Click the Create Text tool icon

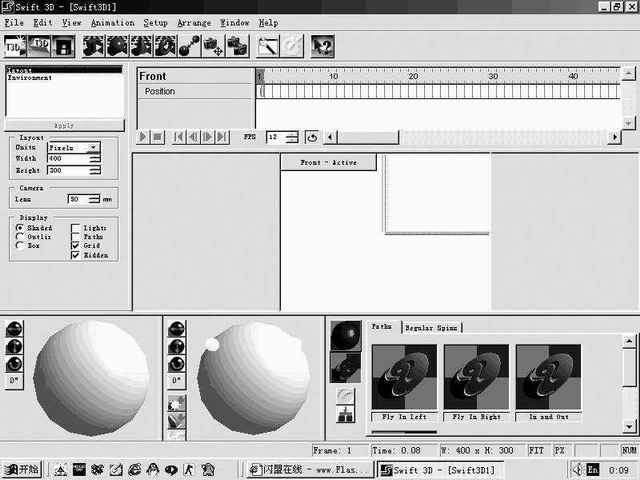[x=15, y=45]
